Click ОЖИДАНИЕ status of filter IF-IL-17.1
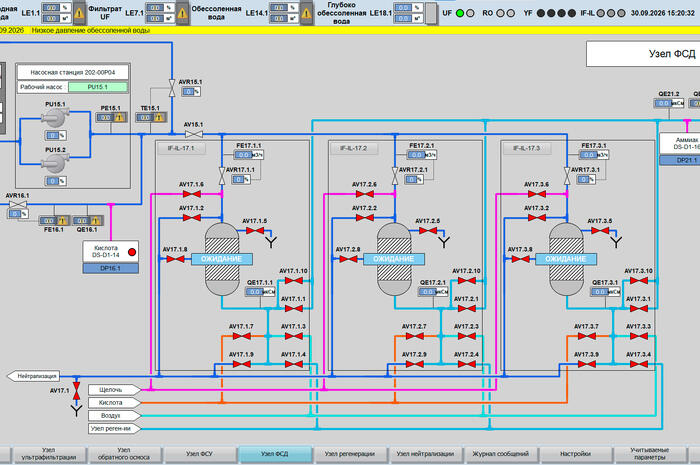This screenshot has height=465, width=700. point(221,259)
